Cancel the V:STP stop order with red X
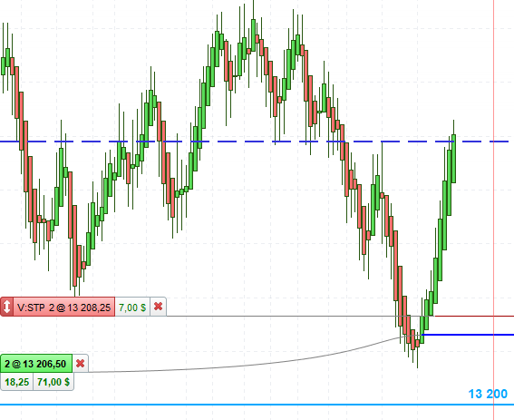 click(x=158, y=307)
